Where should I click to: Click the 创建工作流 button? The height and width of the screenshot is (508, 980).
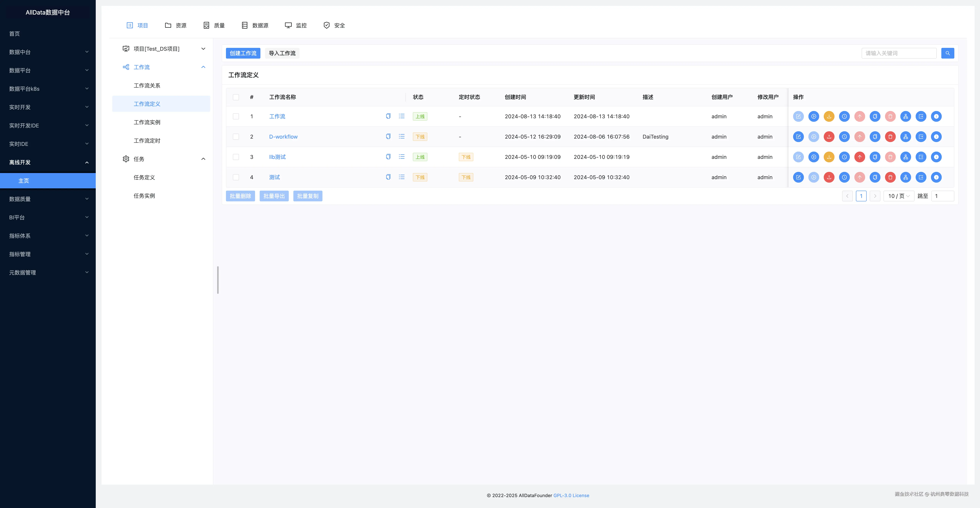(x=243, y=53)
